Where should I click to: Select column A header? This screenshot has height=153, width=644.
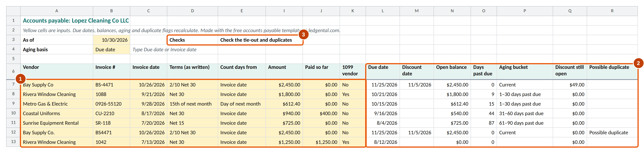tap(57, 11)
